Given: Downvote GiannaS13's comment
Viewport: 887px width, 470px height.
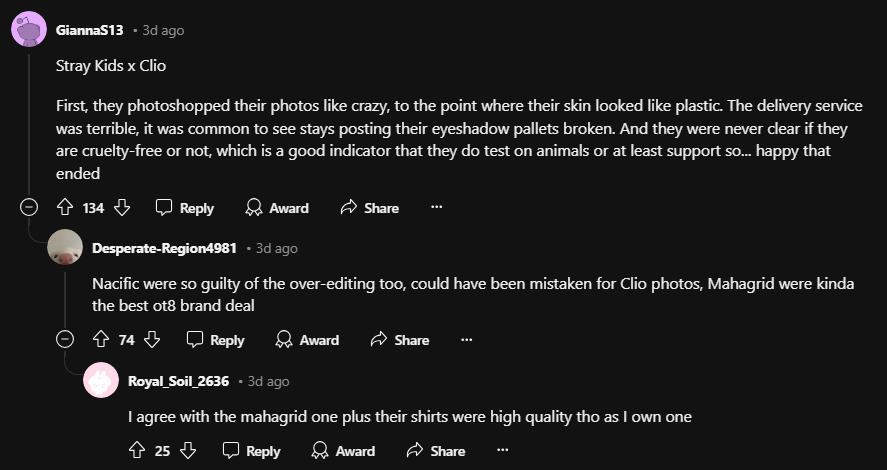Looking at the screenshot, I should (122, 208).
